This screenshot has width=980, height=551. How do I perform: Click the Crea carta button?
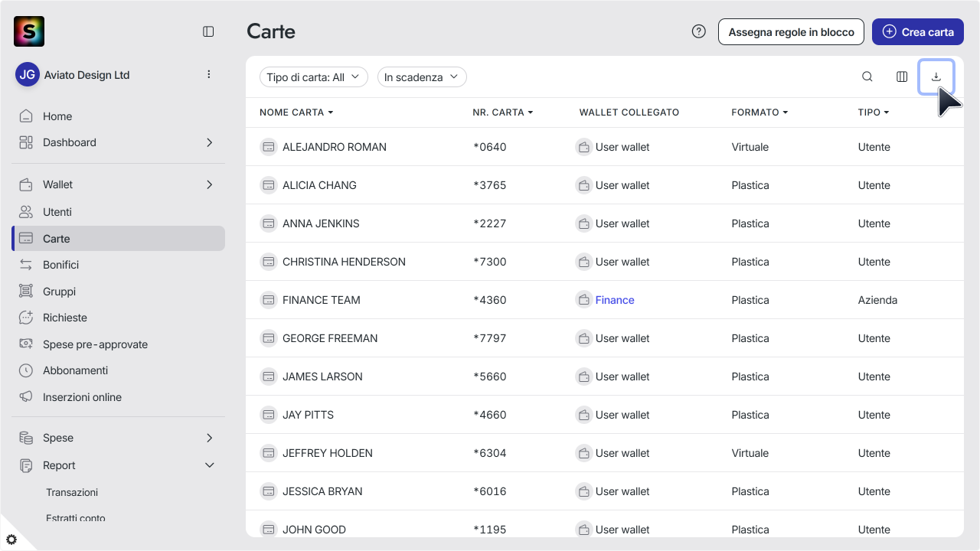(x=918, y=32)
